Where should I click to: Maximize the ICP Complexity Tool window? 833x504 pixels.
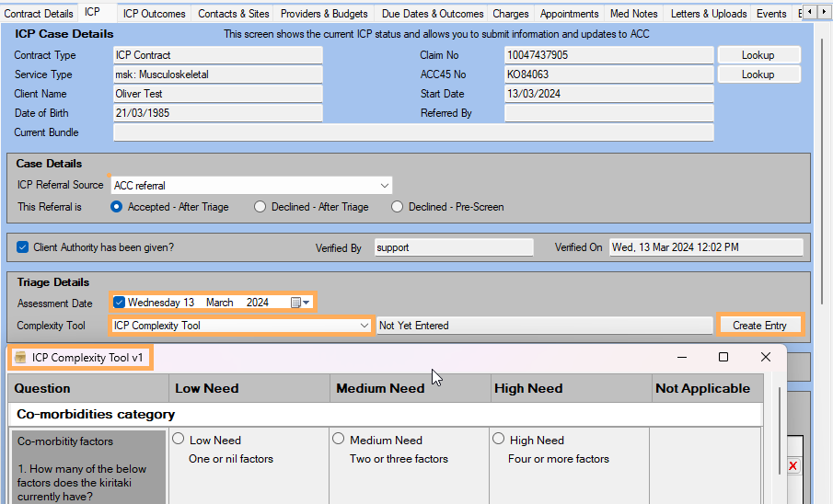[723, 357]
